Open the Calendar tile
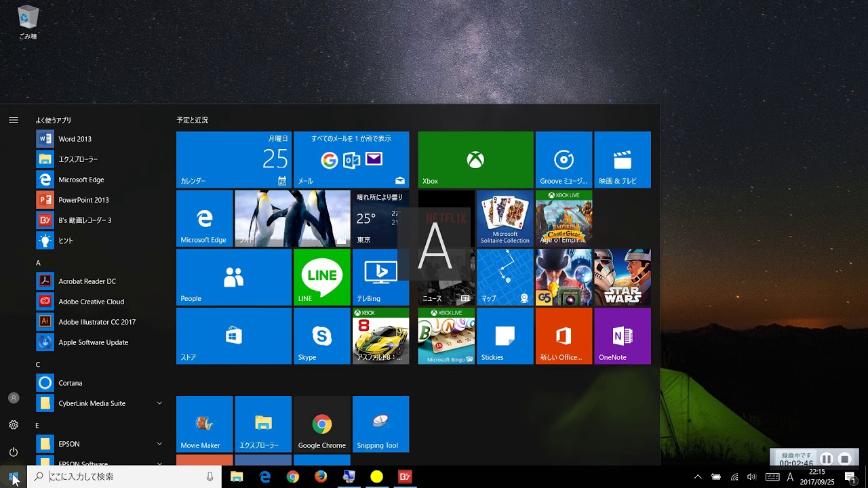 pos(234,159)
